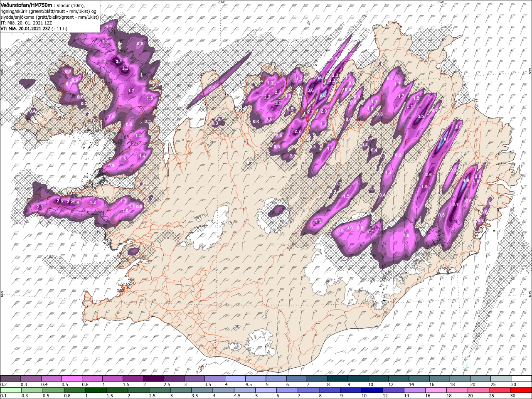The height and width of the screenshot is (399, 532).
Task: Click the 3.1 precipitation value in the Westfjords
Action: (x=118, y=62)
